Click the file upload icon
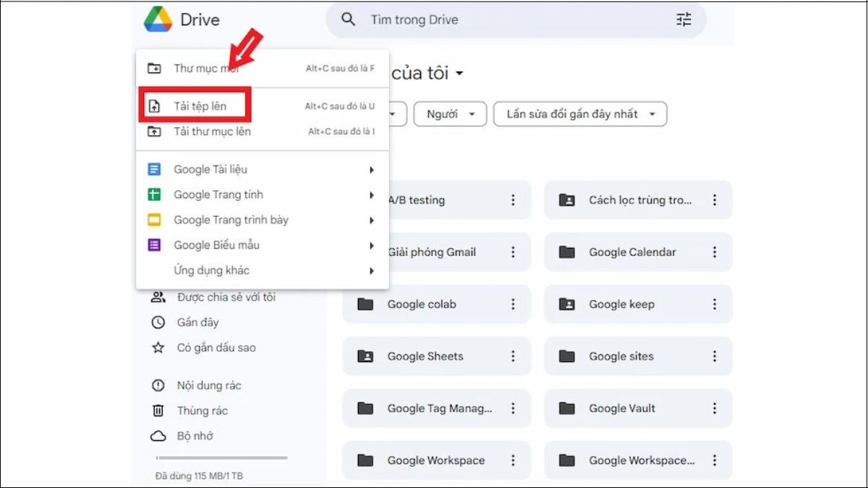 154,106
